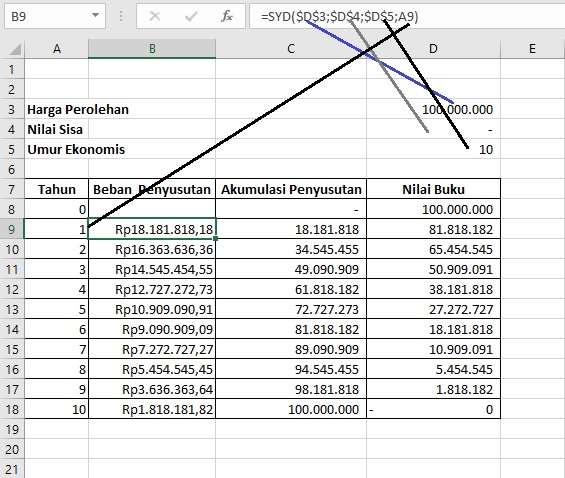Click the Name Box showing B9
This screenshot has width=565, height=478.
tap(55, 16)
